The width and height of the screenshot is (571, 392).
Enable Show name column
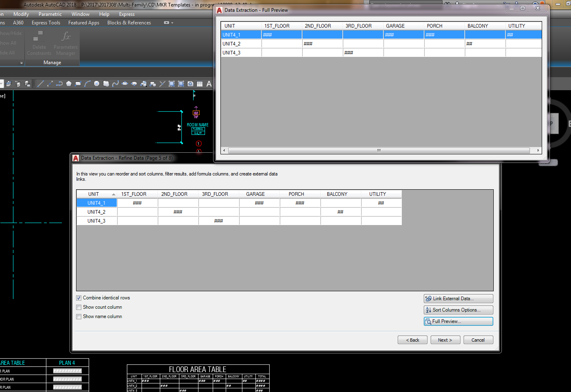coord(78,316)
